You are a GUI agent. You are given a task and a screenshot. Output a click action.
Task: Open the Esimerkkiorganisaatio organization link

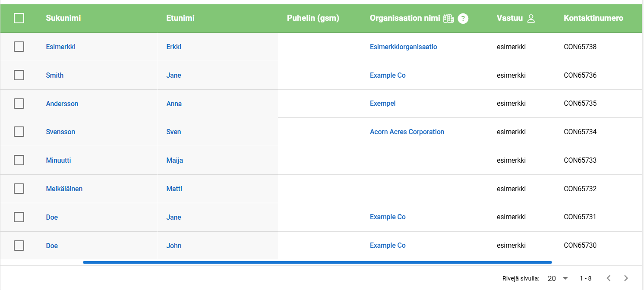[x=403, y=47]
